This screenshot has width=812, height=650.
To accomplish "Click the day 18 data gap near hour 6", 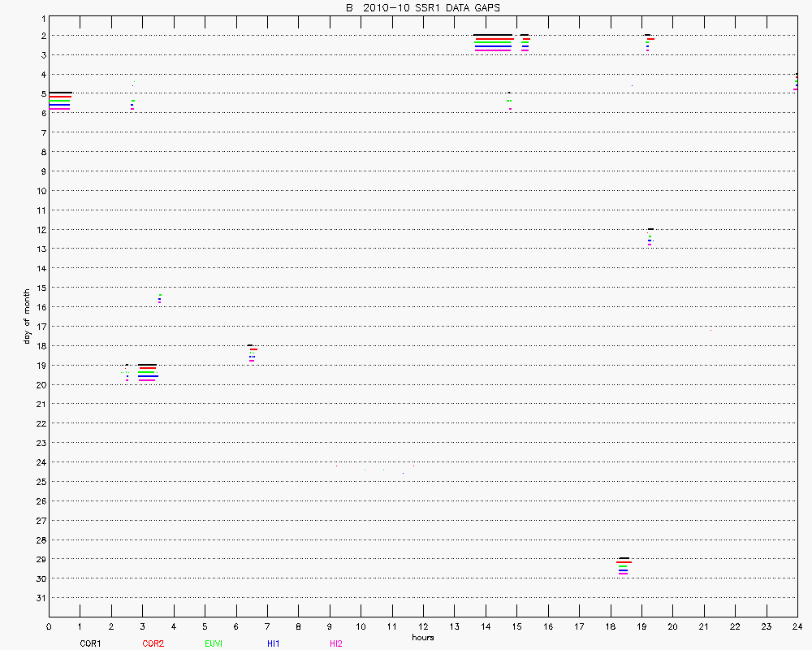I will click(x=253, y=353).
